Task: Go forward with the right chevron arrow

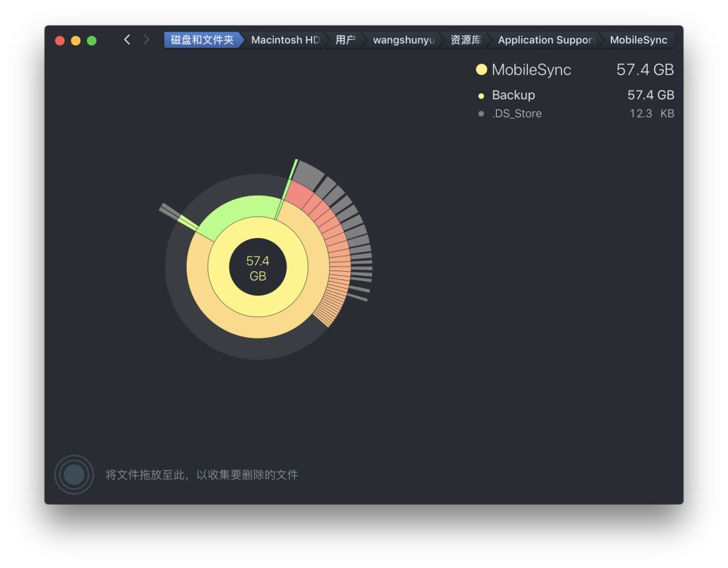Action: 146,40
